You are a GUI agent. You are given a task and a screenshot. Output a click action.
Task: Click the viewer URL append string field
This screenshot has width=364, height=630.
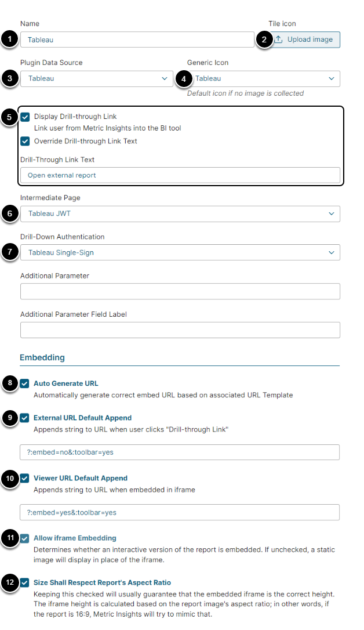(180, 512)
